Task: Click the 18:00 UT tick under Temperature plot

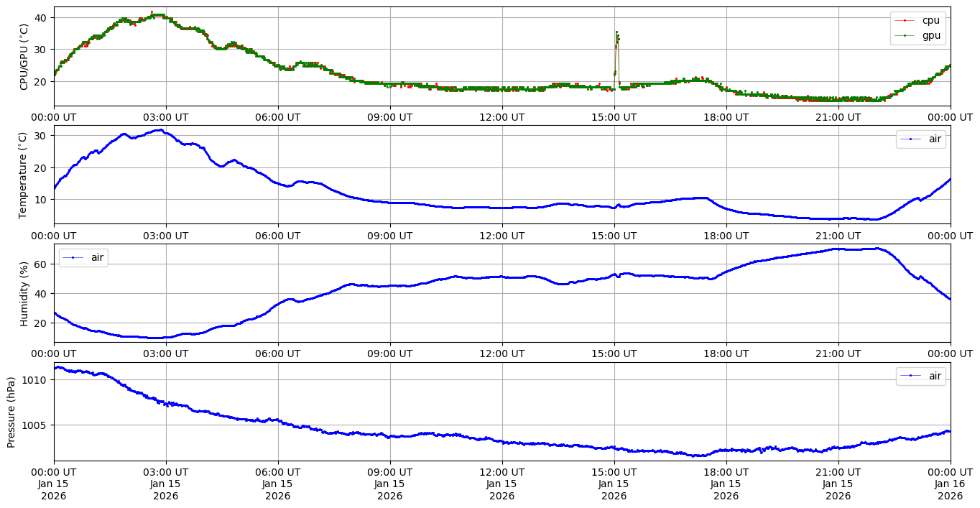Action: [x=726, y=235]
